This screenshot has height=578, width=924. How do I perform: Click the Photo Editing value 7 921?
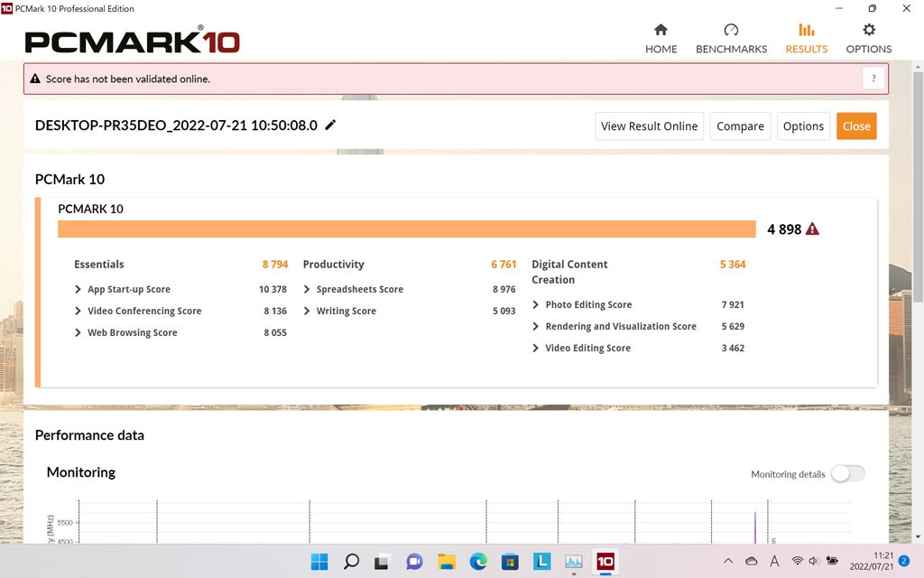coord(733,304)
